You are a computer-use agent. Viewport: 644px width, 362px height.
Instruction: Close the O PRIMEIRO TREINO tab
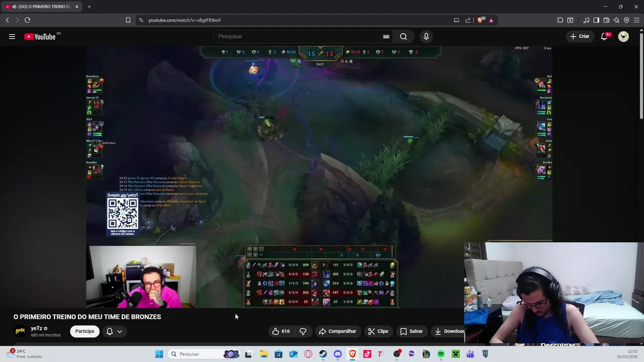tap(76, 7)
